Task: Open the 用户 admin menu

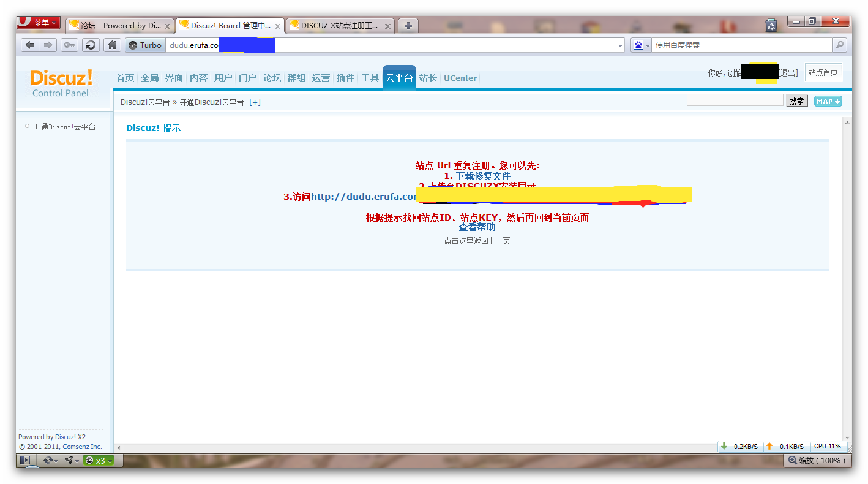Action: click(223, 78)
